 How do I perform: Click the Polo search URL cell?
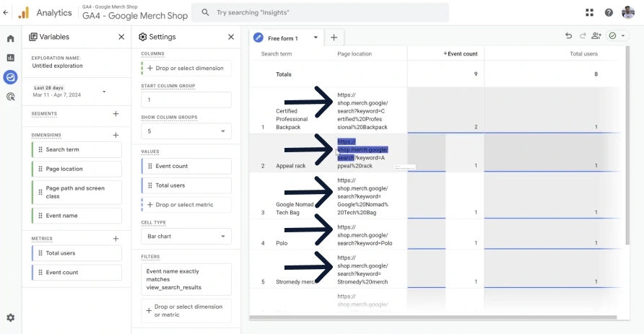click(365, 235)
